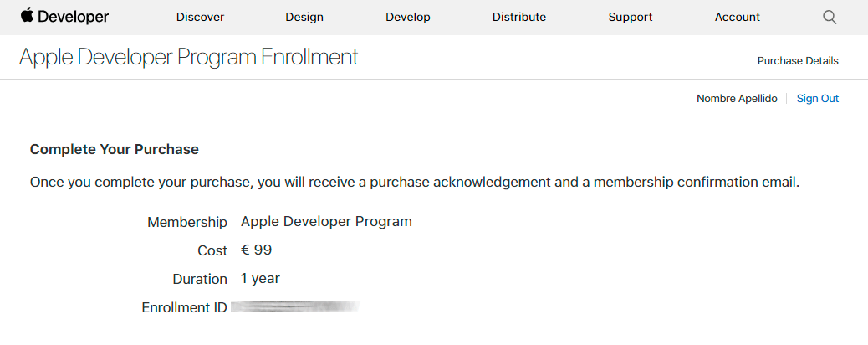The width and height of the screenshot is (868, 345).
Task: Go to the Developer home link
Action: click(74, 17)
